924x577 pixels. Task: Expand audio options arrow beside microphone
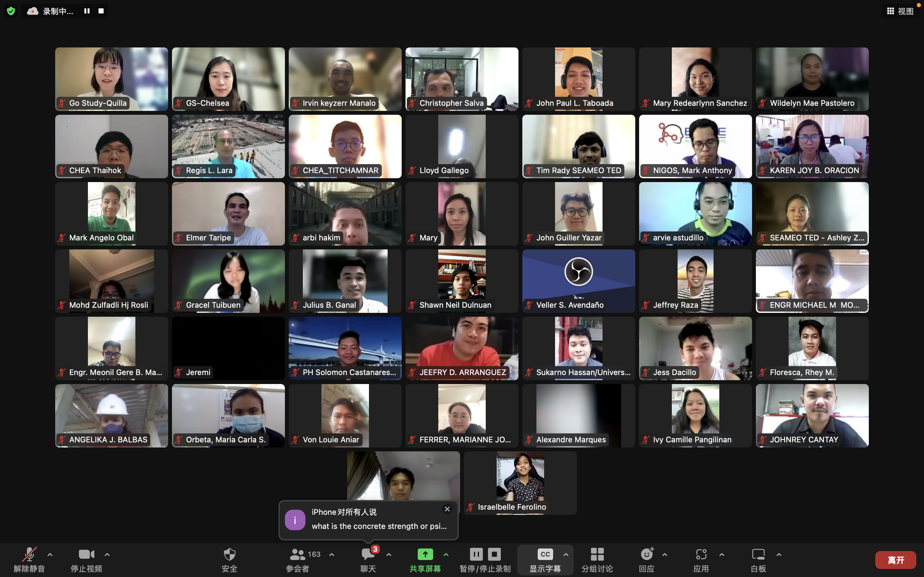tap(50, 555)
